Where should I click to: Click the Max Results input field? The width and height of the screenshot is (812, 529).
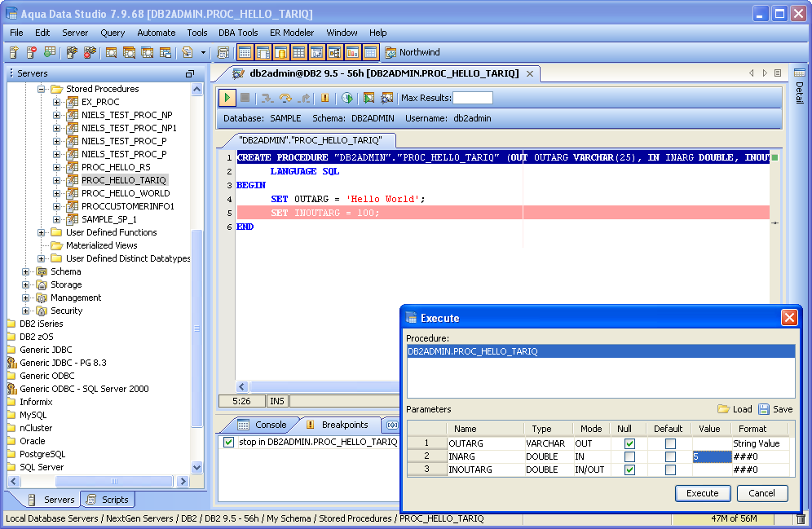(472, 98)
